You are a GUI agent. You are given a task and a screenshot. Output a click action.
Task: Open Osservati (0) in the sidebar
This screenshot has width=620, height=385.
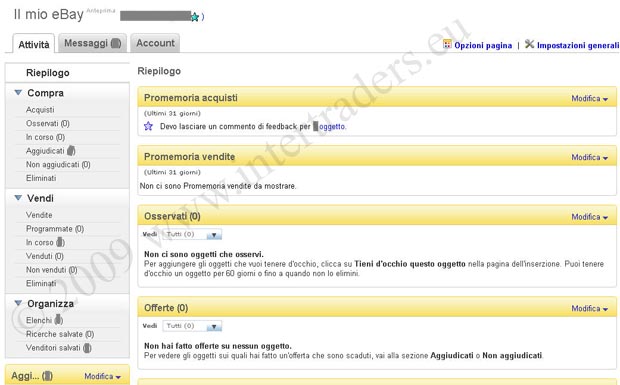tap(47, 123)
